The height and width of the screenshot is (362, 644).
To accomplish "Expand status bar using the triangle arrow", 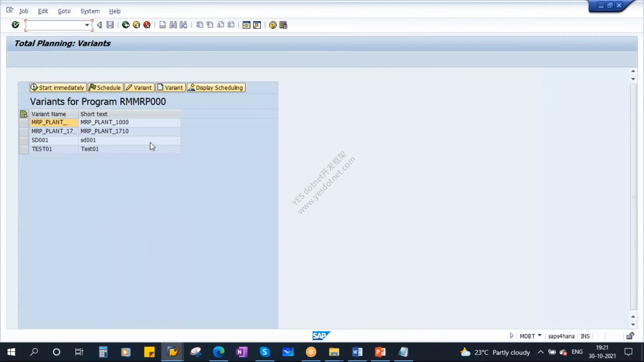I will 512,336.
